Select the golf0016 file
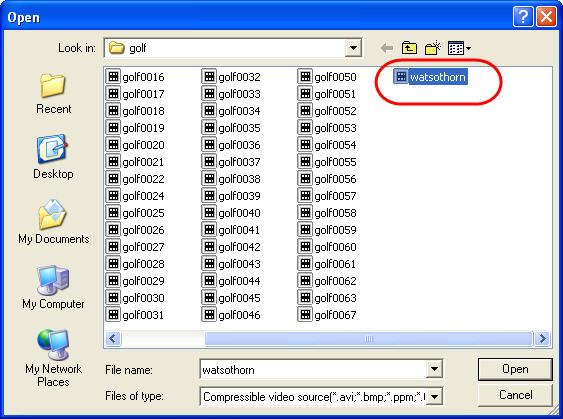Image resolution: width=563 pixels, height=419 pixels. click(135, 77)
